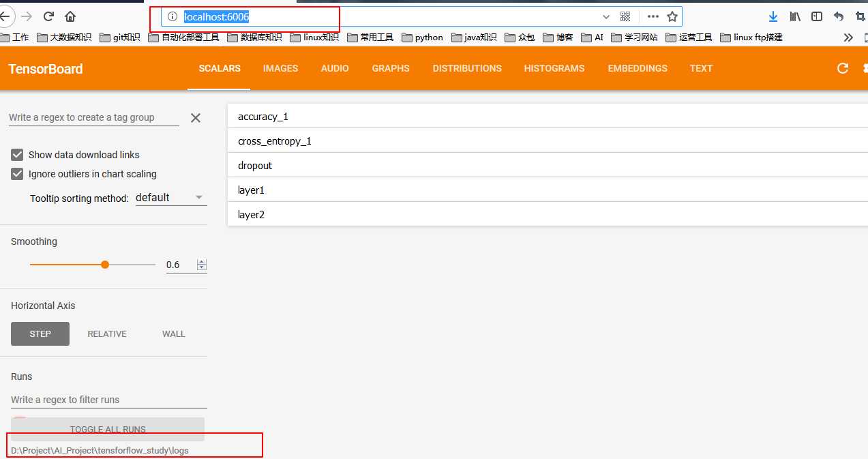Select RELATIVE horizontal axis button
The image size is (868, 459).
[107, 334]
